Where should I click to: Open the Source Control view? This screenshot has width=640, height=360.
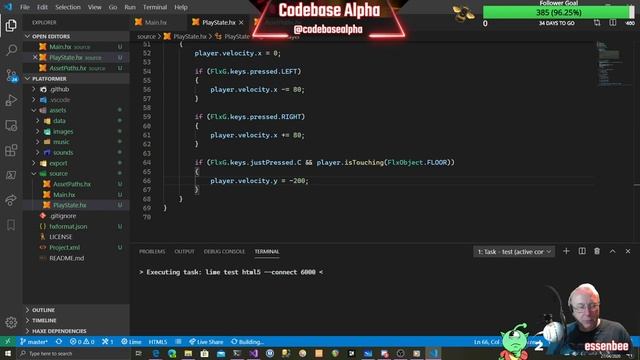point(11,75)
